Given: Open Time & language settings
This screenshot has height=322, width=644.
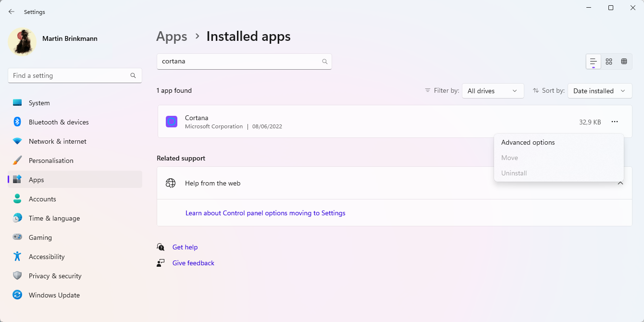Looking at the screenshot, I should (75, 218).
